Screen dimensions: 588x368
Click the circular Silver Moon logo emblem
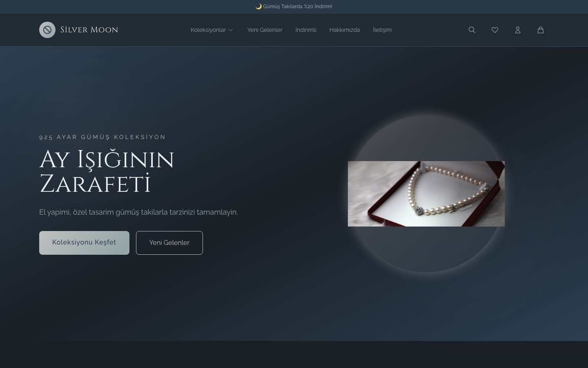tap(47, 30)
